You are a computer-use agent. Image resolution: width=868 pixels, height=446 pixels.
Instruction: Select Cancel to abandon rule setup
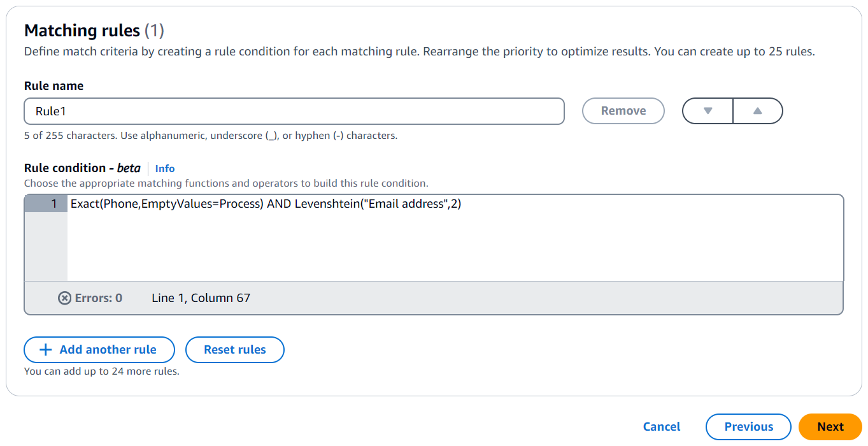point(662,426)
